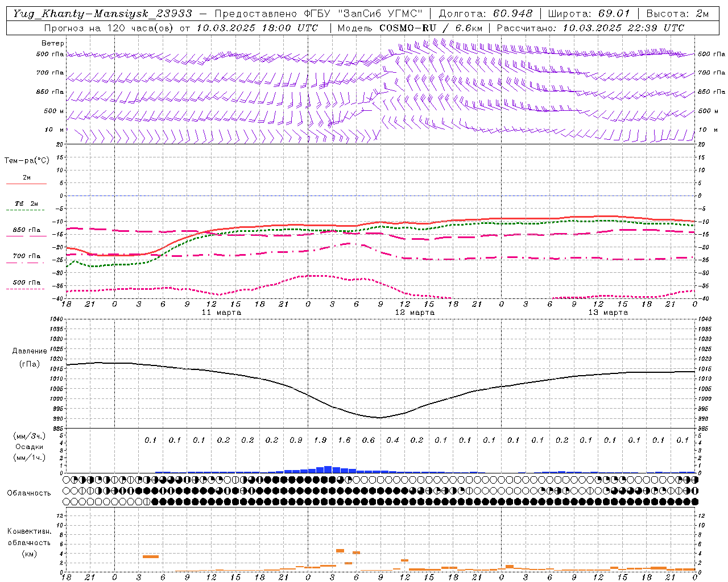This screenshot has width=728, height=582.
Task: Click the forecast start time 10.03.2025 18:00 UTC
Action: click(257, 28)
